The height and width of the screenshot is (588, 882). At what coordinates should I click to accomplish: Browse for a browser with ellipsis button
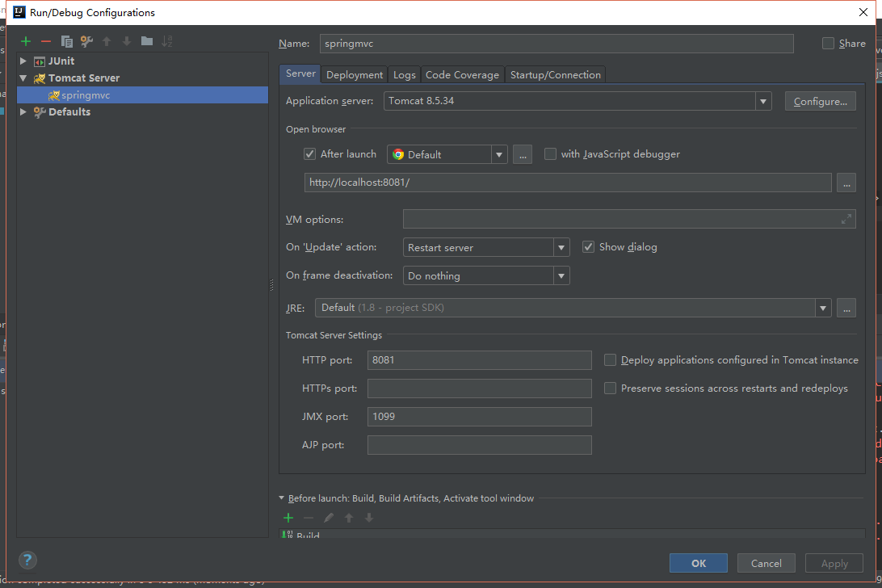tap(523, 155)
